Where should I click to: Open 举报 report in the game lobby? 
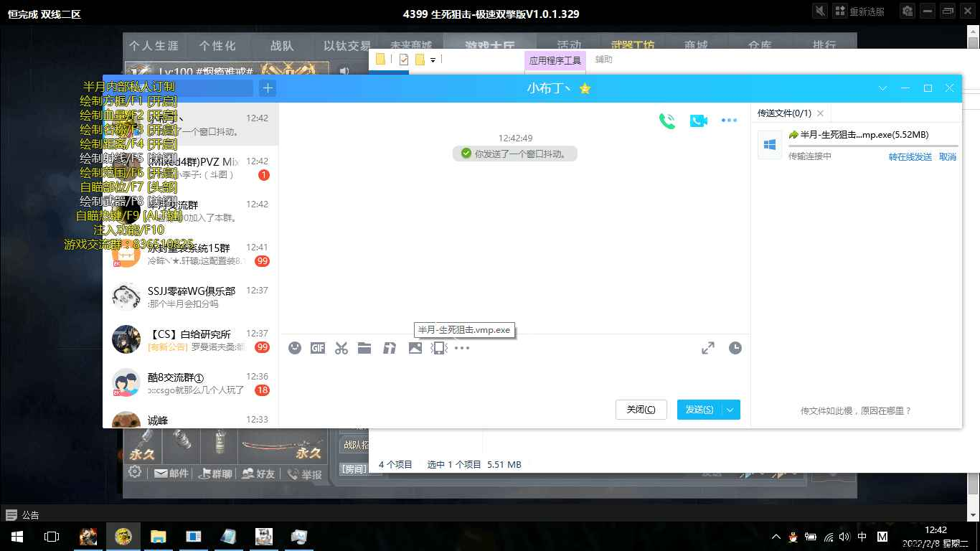point(304,474)
